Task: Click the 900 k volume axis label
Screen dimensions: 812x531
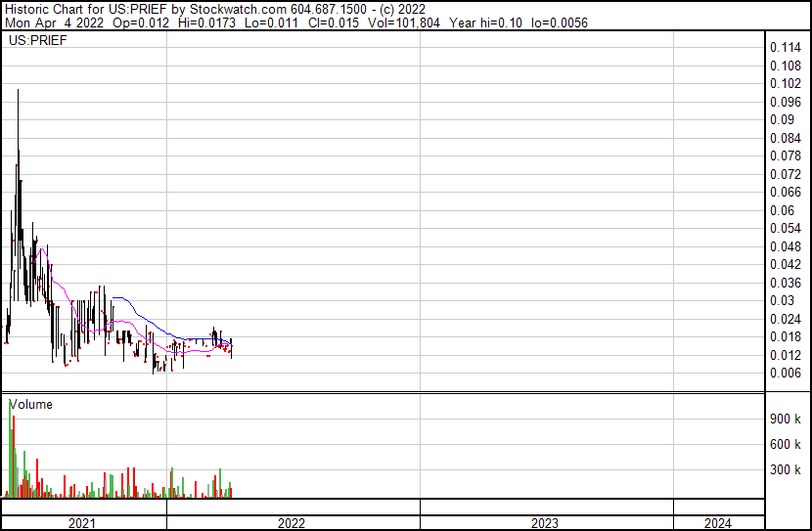Action: [x=786, y=420]
